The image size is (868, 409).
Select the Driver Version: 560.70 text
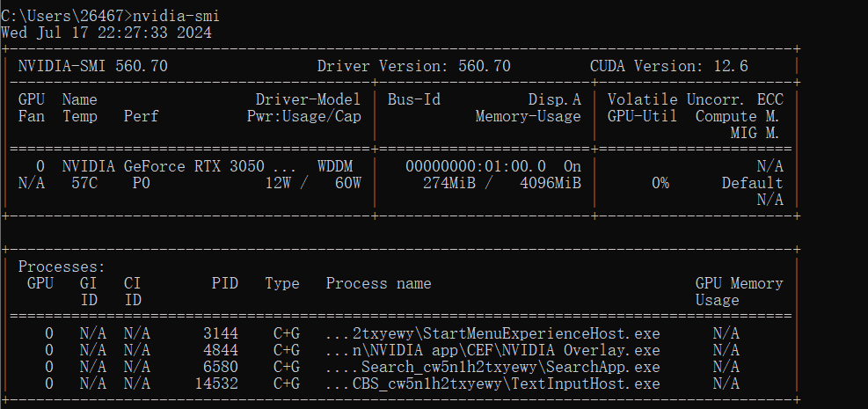tap(413, 67)
